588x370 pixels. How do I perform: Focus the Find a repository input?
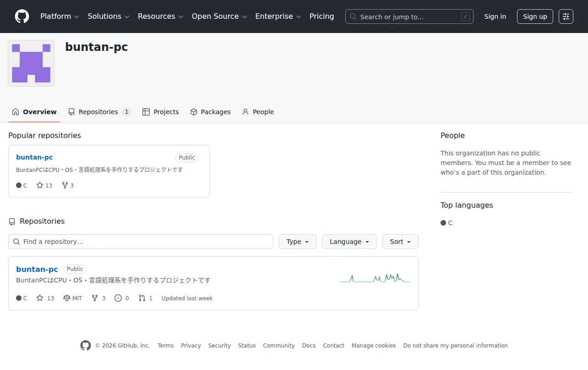point(141,242)
